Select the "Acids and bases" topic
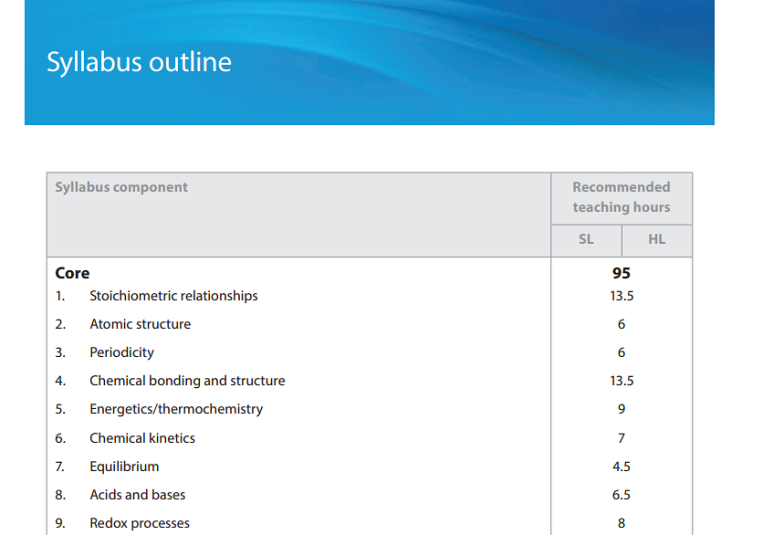The image size is (773, 535). pyautogui.click(x=138, y=495)
